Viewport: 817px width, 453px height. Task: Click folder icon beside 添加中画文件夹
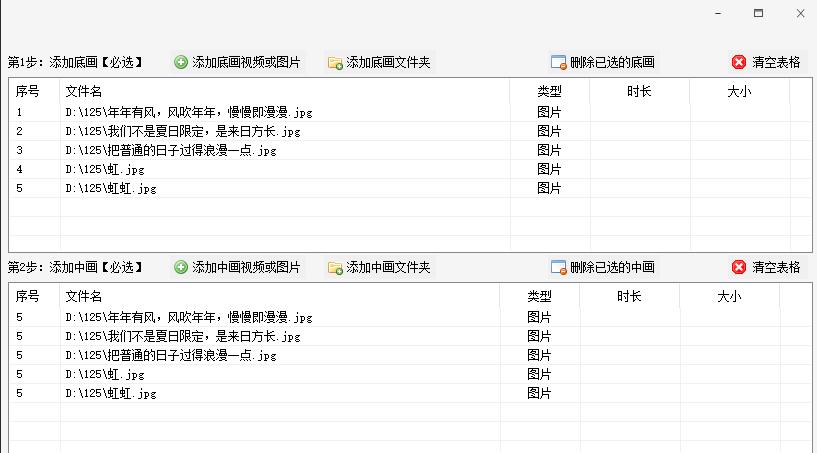click(x=335, y=268)
